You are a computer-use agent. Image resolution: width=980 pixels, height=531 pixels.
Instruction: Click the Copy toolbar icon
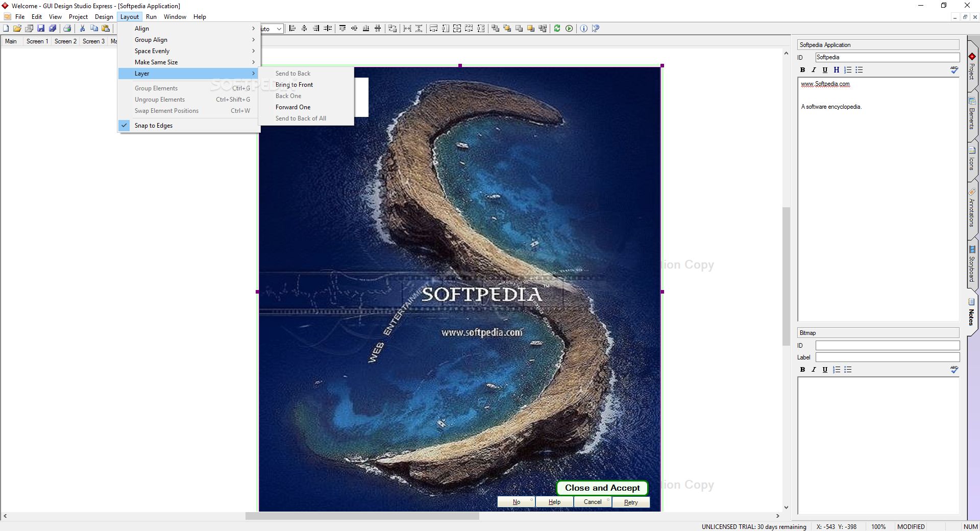tap(94, 29)
